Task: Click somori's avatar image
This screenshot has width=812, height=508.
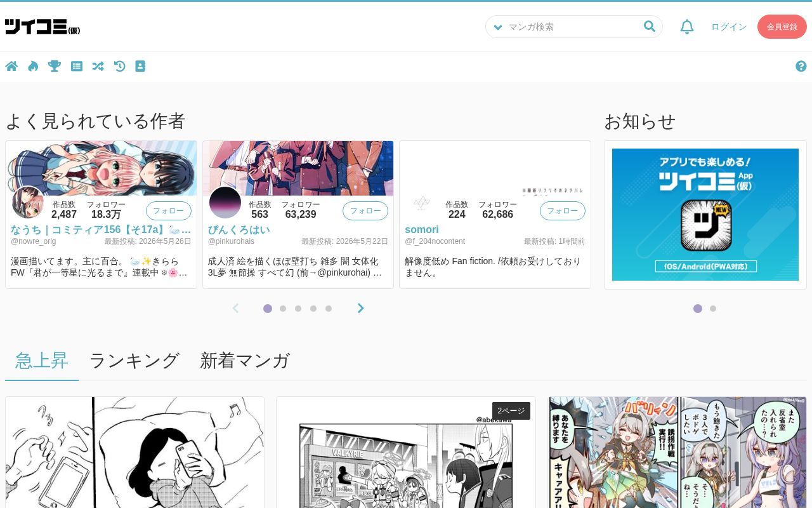Action: coord(422,203)
